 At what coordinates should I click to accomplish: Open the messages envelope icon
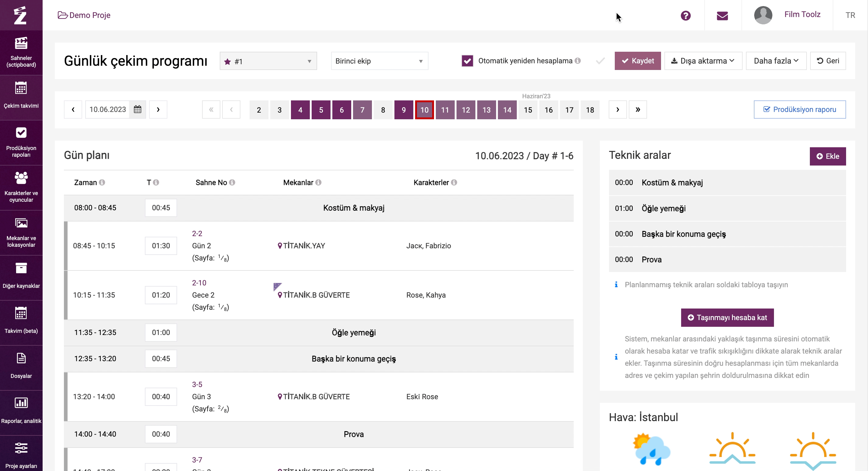(722, 16)
